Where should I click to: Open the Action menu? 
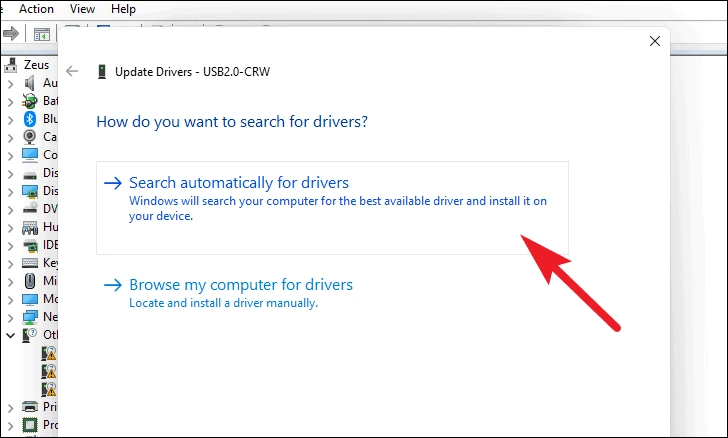coord(36,9)
